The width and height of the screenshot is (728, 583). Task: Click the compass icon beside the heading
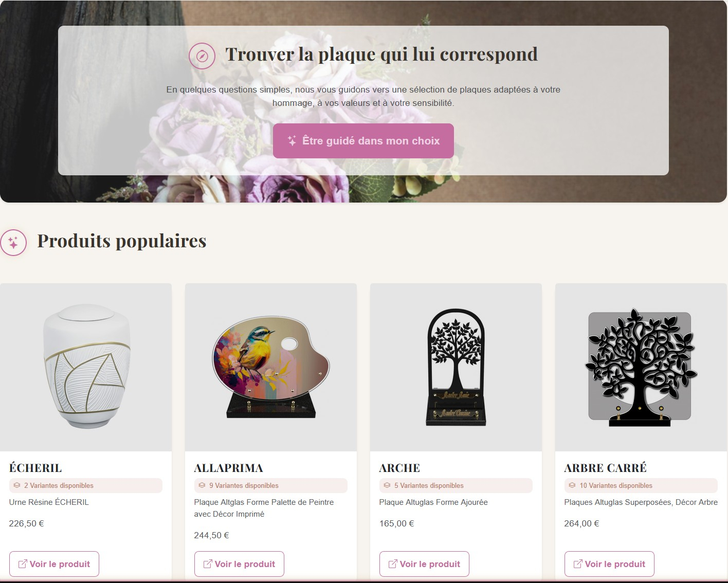(202, 56)
